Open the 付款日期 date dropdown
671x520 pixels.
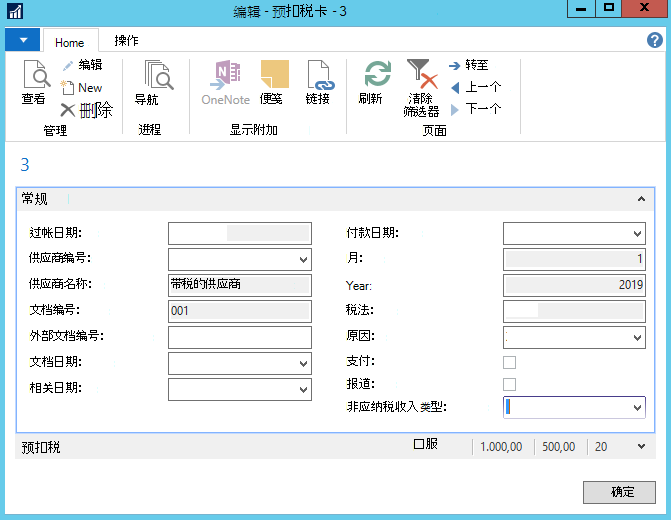[637, 234]
